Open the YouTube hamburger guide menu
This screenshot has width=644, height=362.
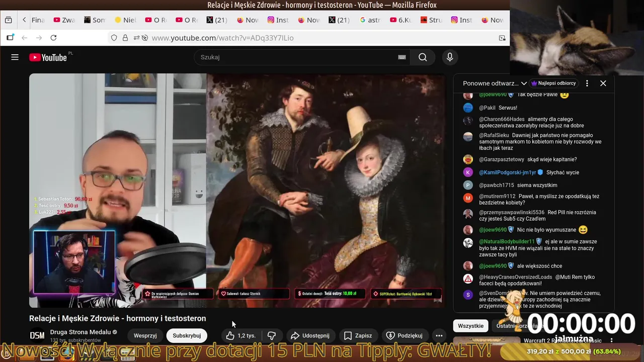pyautogui.click(x=15, y=57)
